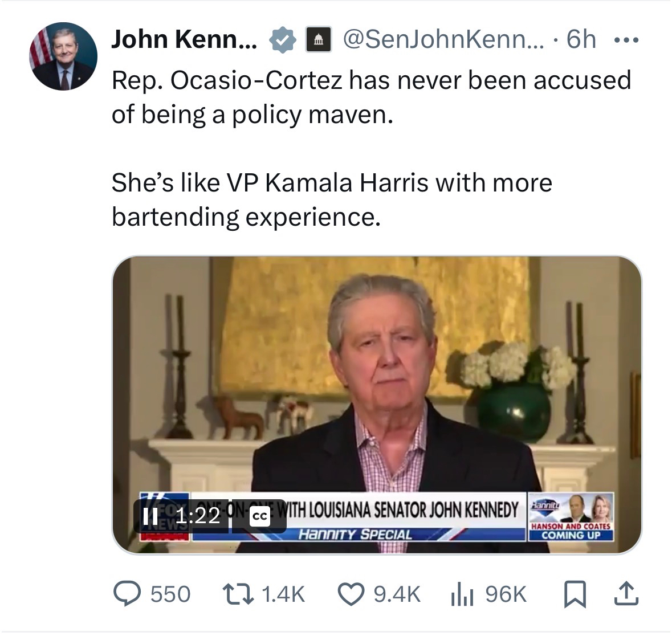This screenshot has width=672, height=644.
Task: Toggle closed captions on the video
Action: tap(259, 516)
